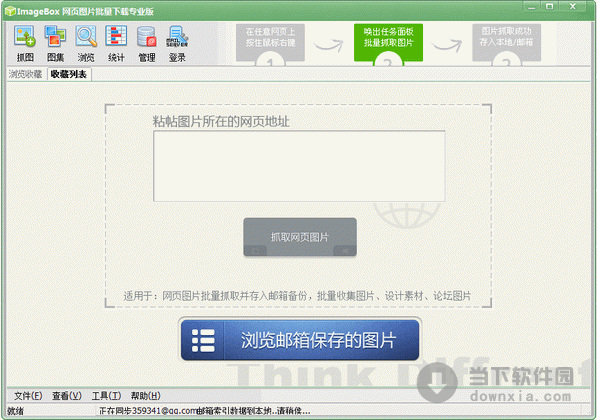
Task: Maximize the ImageBox window
Action: [x=550, y=6]
